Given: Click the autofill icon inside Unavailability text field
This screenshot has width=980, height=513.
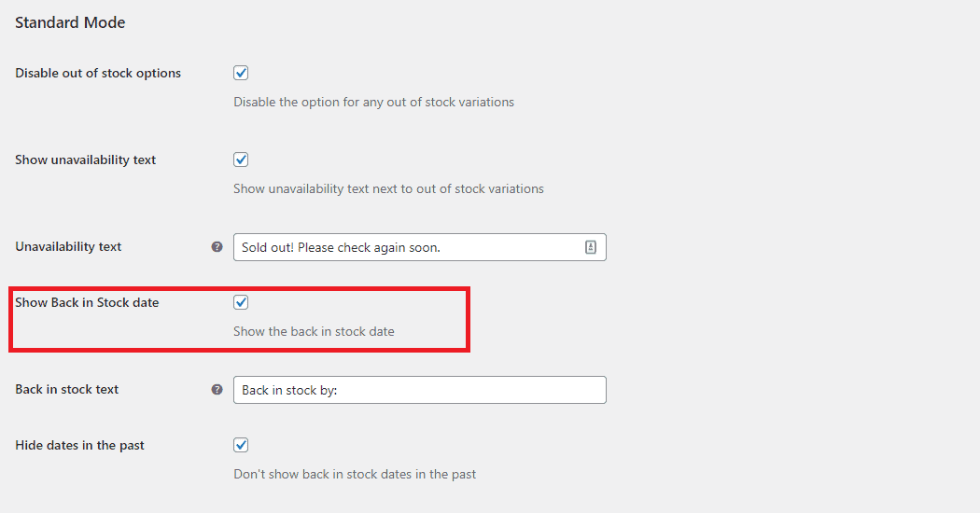Looking at the screenshot, I should (x=590, y=247).
